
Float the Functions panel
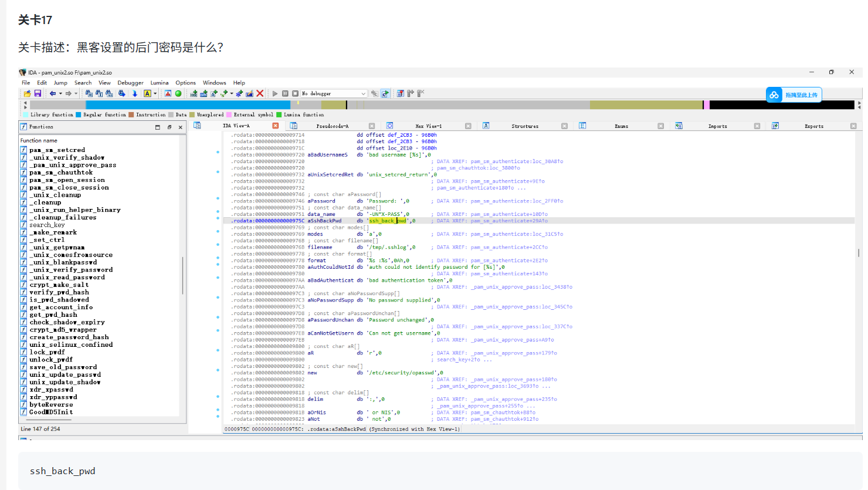[x=169, y=127]
